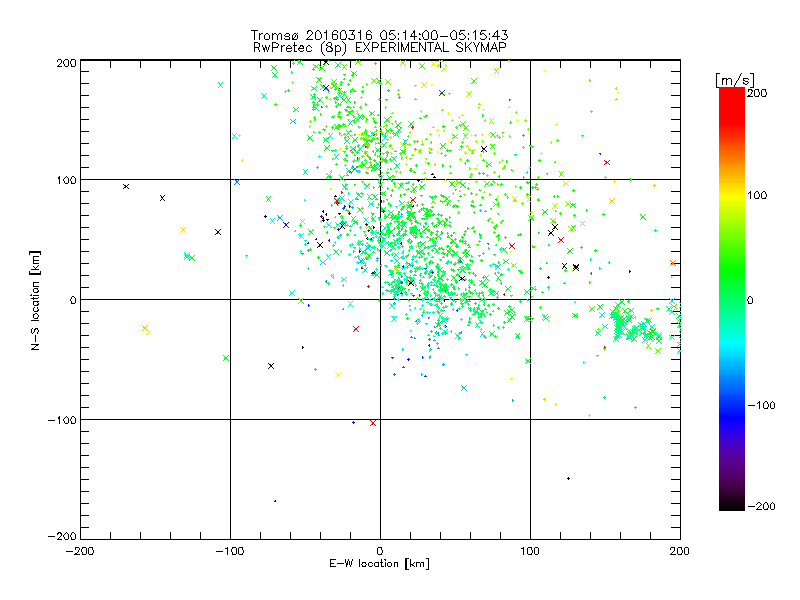
Task: Click the '0' tick on the N-S axis
Action: 73,300
